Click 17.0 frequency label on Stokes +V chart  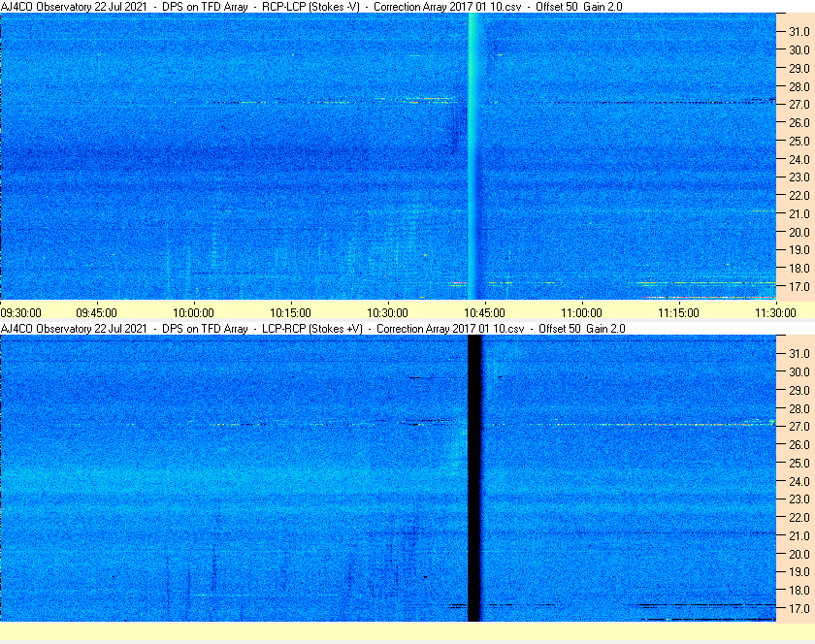[x=799, y=608]
